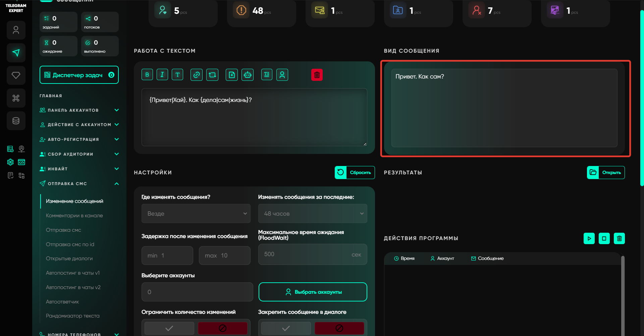Expand the 'Сбор аудитории' menu section
644x336 pixels.
point(79,154)
